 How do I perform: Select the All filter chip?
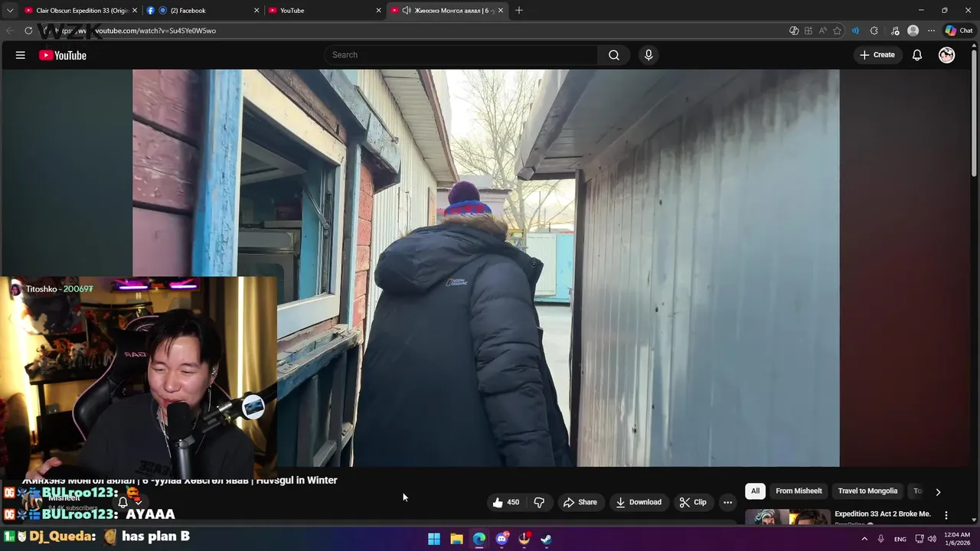[x=755, y=491]
